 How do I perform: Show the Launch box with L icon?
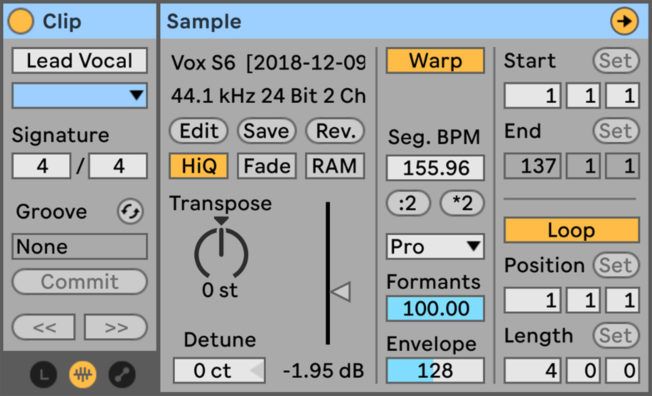pyautogui.click(x=44, y=374)
